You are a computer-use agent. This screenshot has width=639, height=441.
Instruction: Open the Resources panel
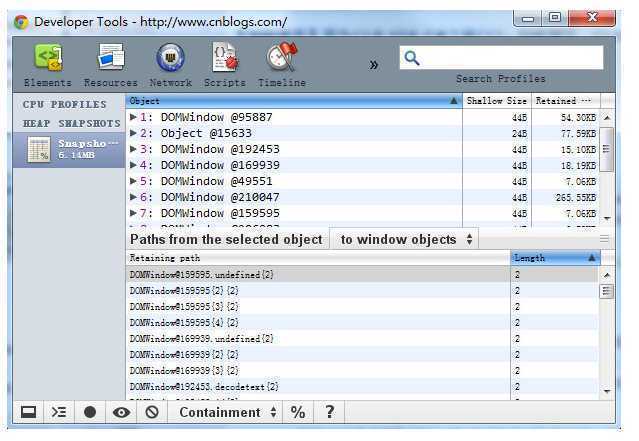coord(110,65)
